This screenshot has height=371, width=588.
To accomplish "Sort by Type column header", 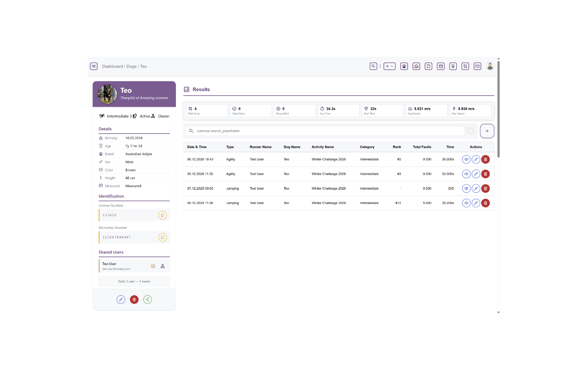I will [230, 147].
